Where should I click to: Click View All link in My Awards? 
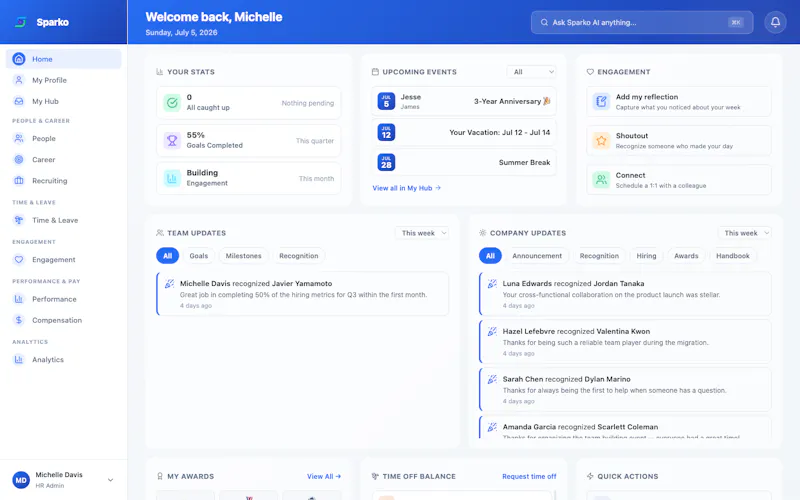[x=324, y=476]
